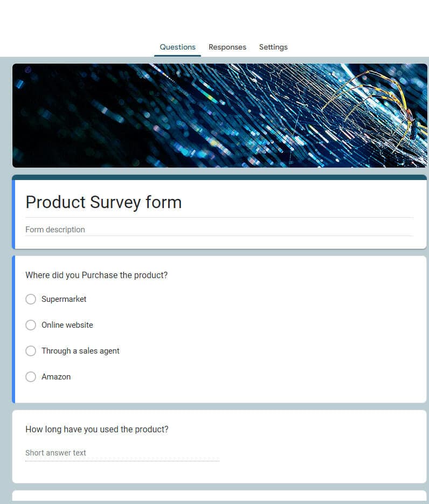This screenshot has width=429, height=504.
Task: Edit the 'Where did you Purchase' question text
Action: (x=96, y=275)
